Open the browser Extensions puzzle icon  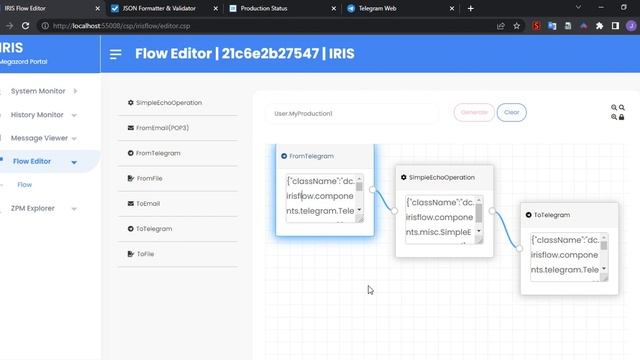click(x=599, y=26)
